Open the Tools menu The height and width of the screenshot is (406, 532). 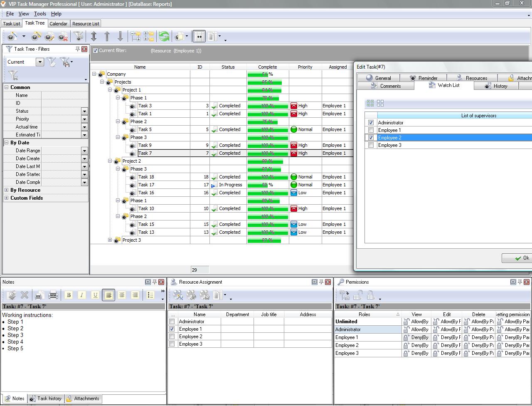[x=40, y=14]
